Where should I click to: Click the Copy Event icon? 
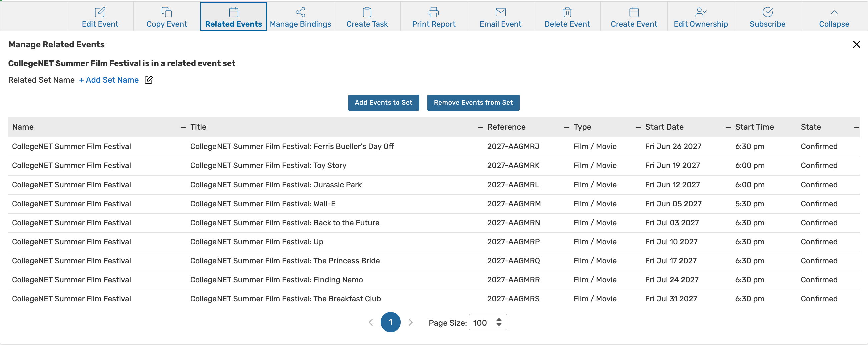[167, 12]
